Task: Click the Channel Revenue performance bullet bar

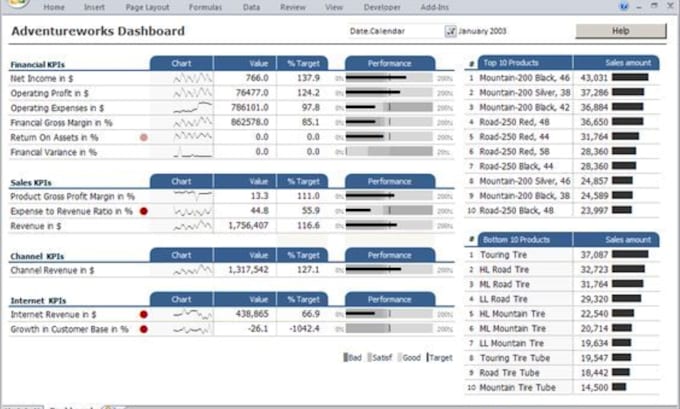Action: [389, 270]
